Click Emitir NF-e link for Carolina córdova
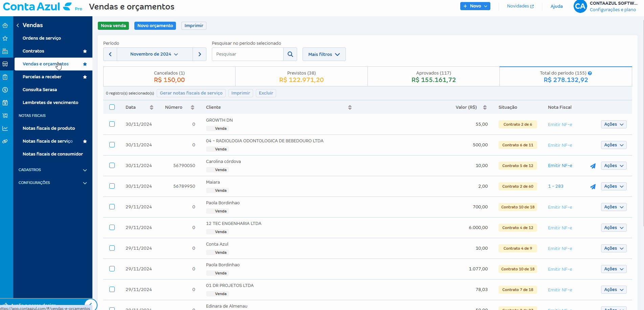Screen dimensions: 644x310 (560, 166)
